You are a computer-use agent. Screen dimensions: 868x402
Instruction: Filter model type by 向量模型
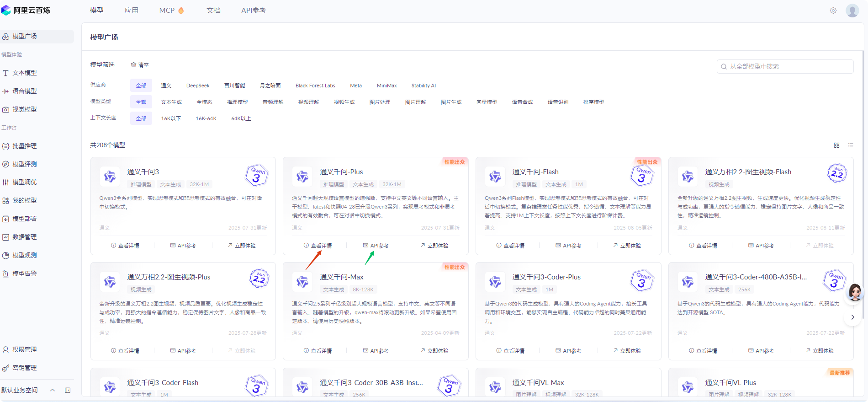(x=487, y=102)
